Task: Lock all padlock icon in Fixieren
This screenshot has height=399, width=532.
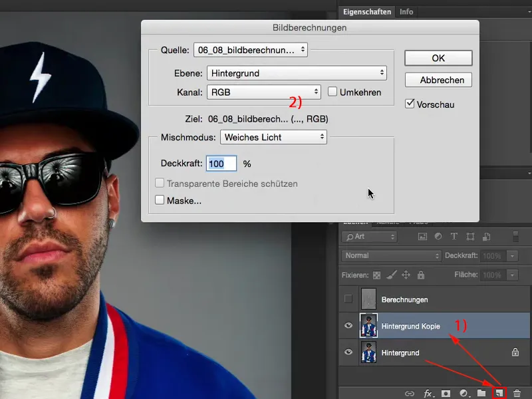Action: 421,275
